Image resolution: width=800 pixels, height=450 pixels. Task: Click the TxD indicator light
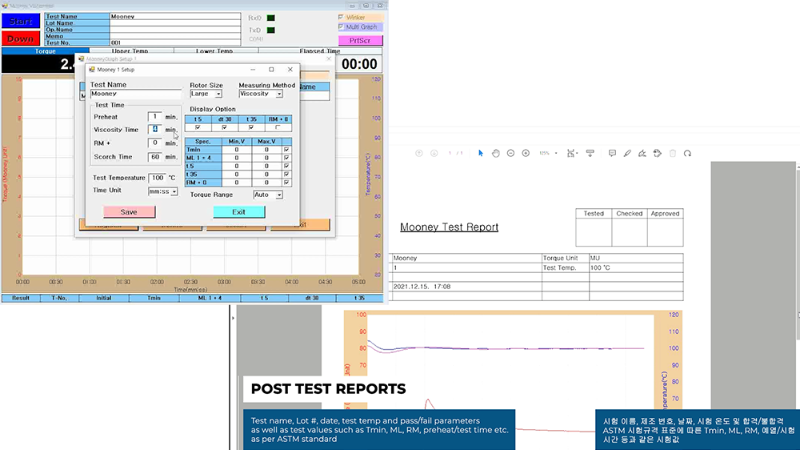pos(271,30)
